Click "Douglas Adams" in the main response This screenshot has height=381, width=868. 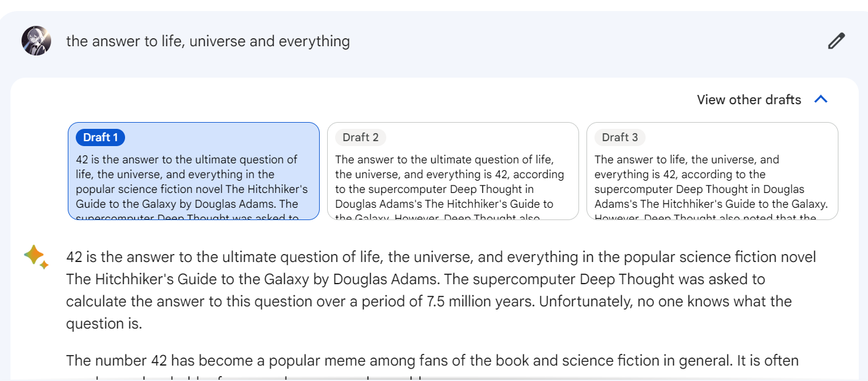point(386,279)
